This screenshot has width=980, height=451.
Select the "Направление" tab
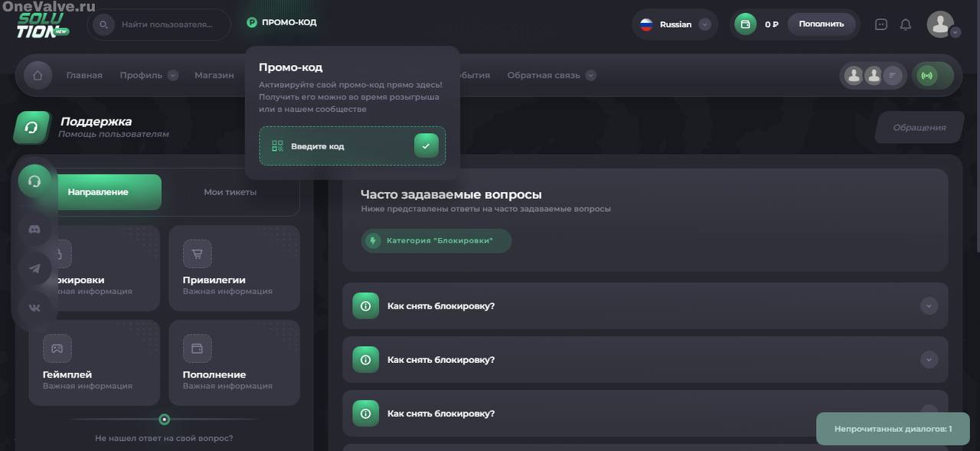[98, 192]
